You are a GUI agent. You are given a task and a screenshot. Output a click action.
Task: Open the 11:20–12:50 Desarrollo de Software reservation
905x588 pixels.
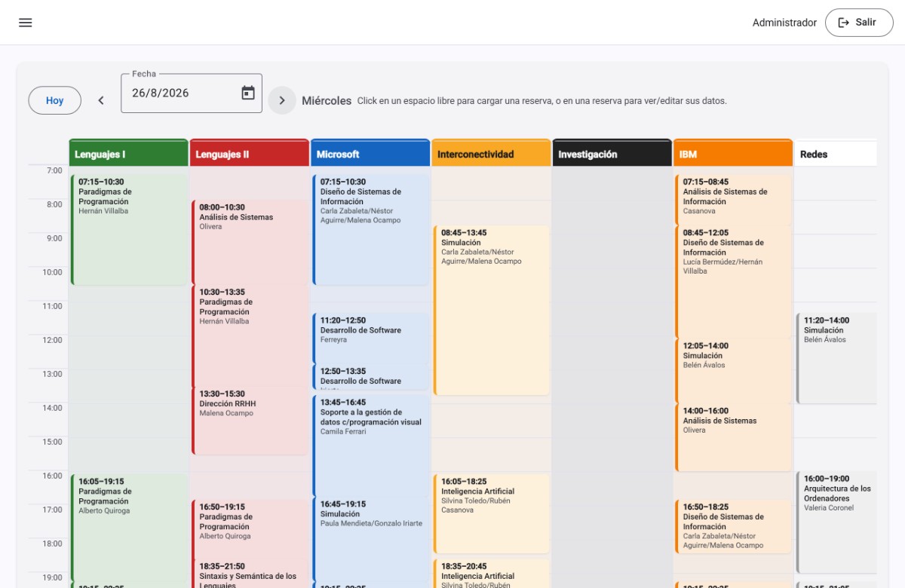click(x=371, y=338)
